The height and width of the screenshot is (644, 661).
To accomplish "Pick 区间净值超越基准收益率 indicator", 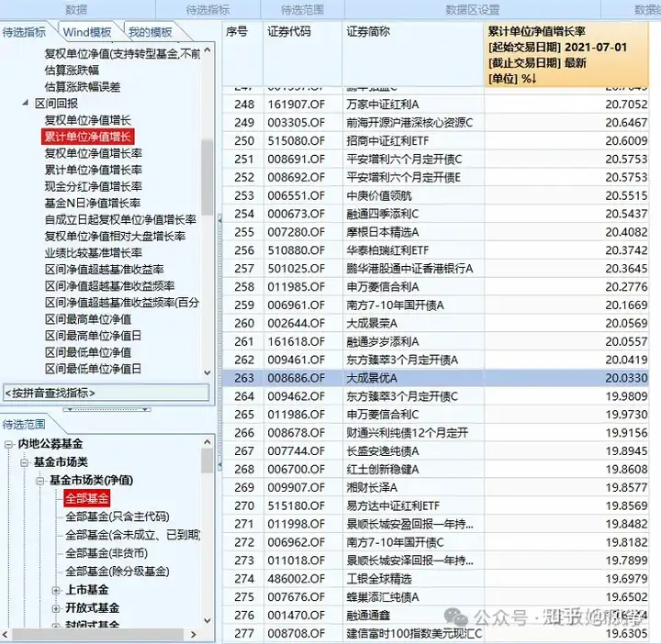I will click(x=104, y=269).
